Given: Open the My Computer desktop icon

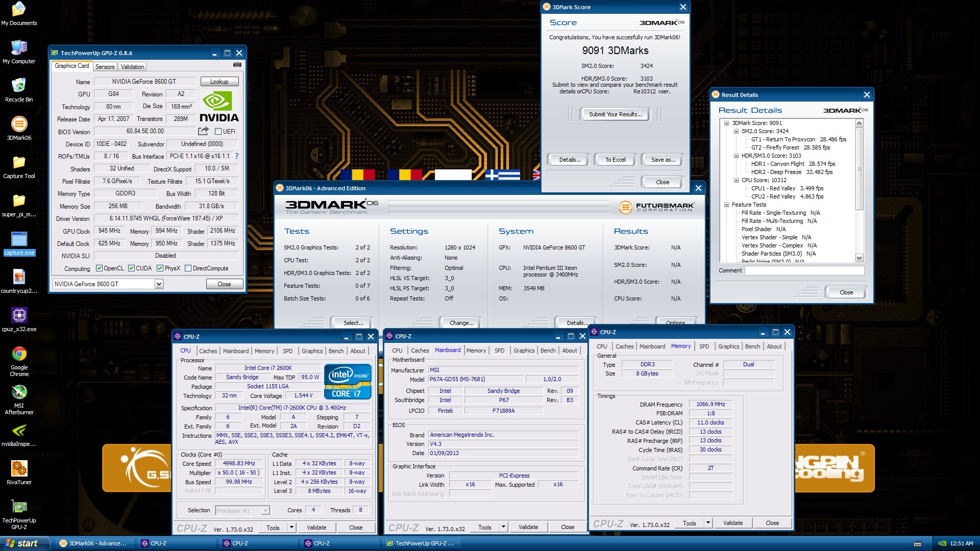Looking at the screenshot, I should [19, 52].
